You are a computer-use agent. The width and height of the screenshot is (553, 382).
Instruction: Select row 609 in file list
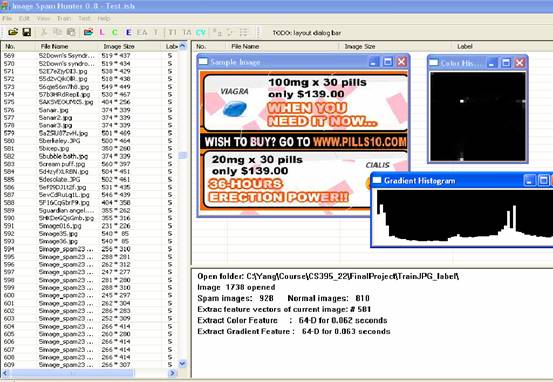point(89,365)
